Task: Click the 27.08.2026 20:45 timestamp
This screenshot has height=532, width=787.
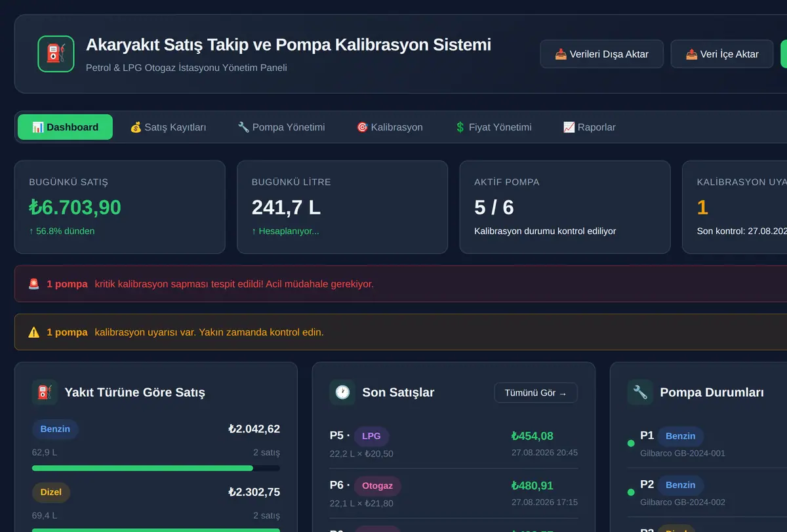Action: pos(544,453)
